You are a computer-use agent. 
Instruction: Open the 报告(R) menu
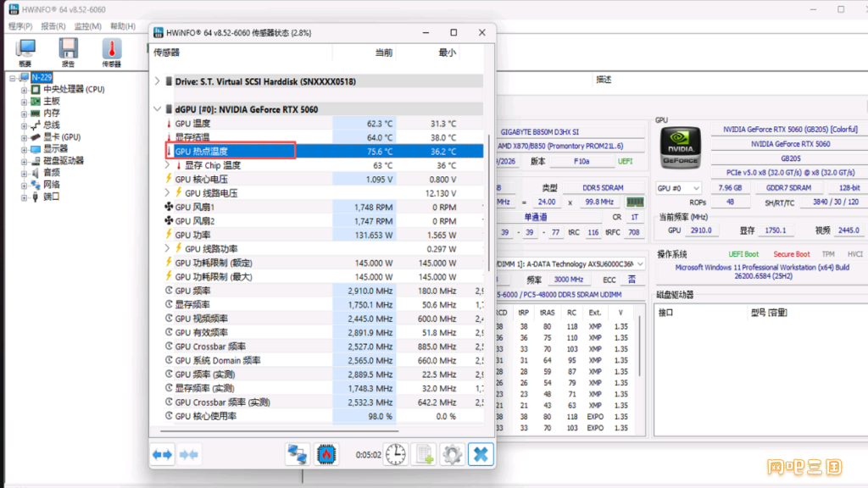point(53,26)
